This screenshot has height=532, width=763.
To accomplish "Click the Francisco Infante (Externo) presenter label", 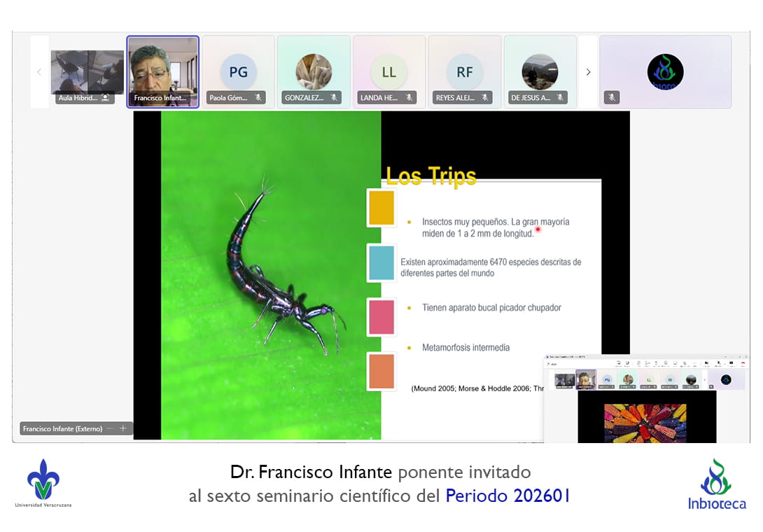I will click(x=62, y=428).
